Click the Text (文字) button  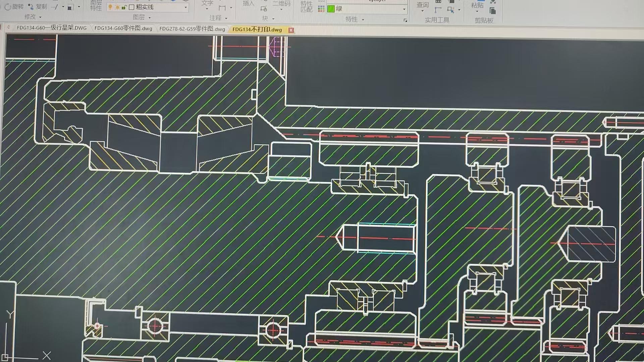207,3
